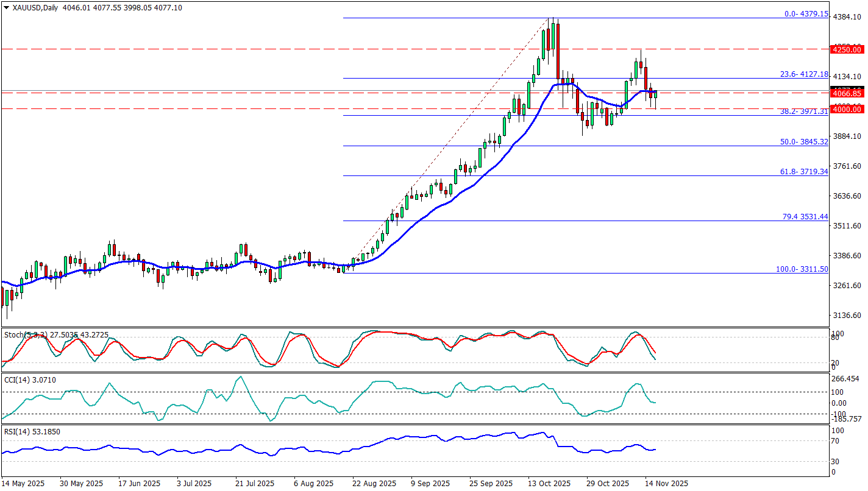The width and height of the screenshot is (868, 491).
Task: Click the 23.6- 4127.18 Fibonacci label
Action: point(805,74)
